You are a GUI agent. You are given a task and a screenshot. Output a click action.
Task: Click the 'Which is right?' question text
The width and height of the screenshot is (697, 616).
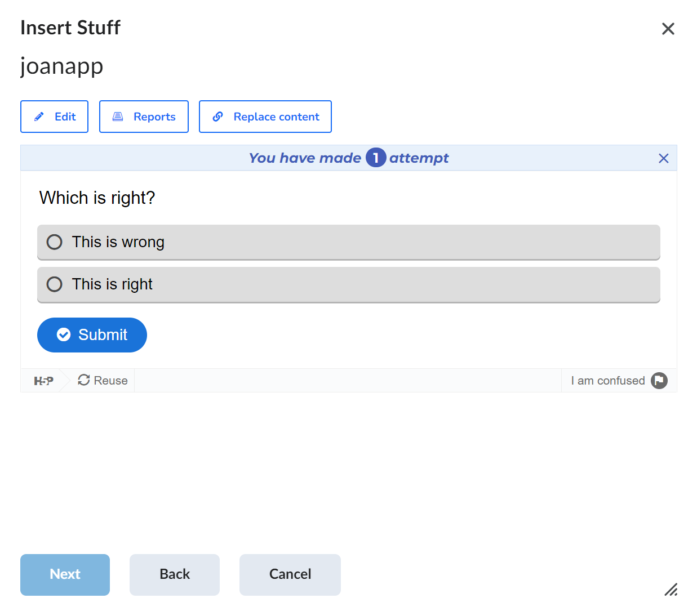tap(97, 198)
